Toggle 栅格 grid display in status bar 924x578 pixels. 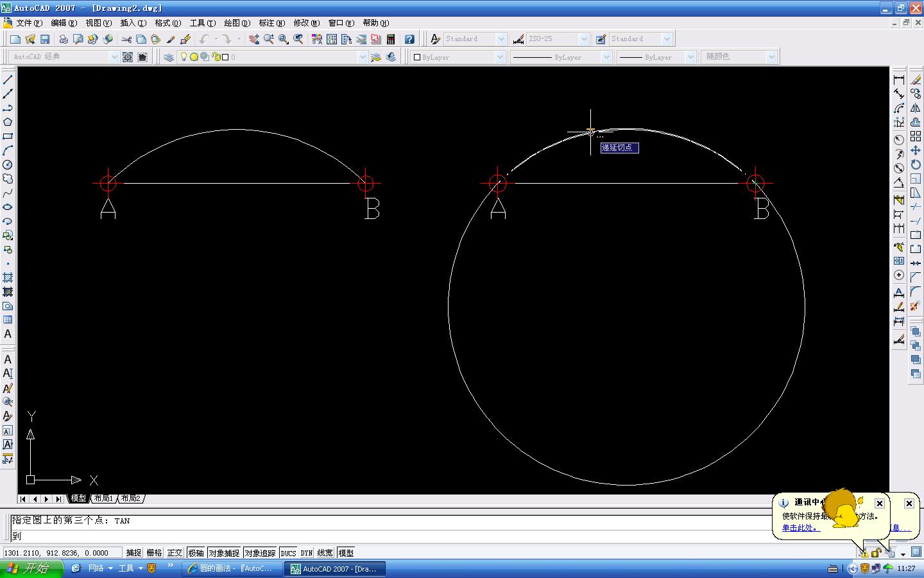click(154, 553)
